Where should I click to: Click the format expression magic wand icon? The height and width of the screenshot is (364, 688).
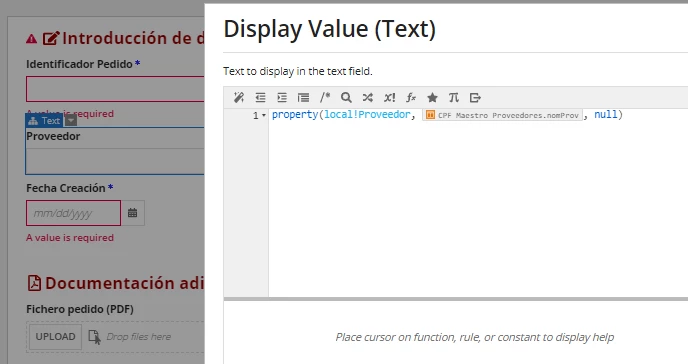[x=239, y=97]
